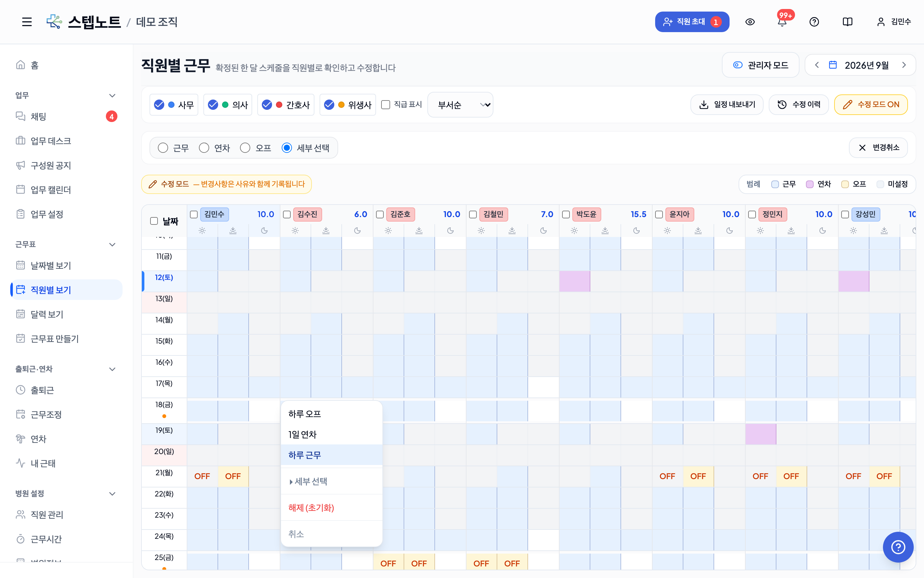
Task: Click the eye preview icon in header
Action: click(x=750, y=22)
